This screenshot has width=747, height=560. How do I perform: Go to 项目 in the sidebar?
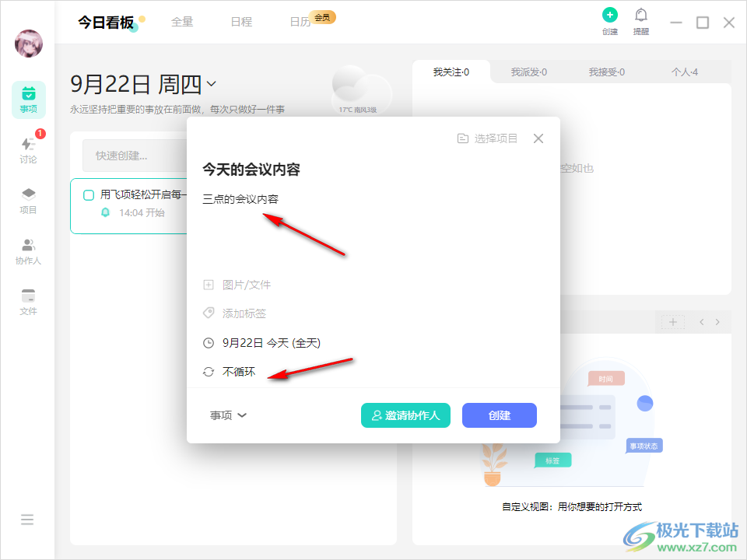[x=28, y=201]
